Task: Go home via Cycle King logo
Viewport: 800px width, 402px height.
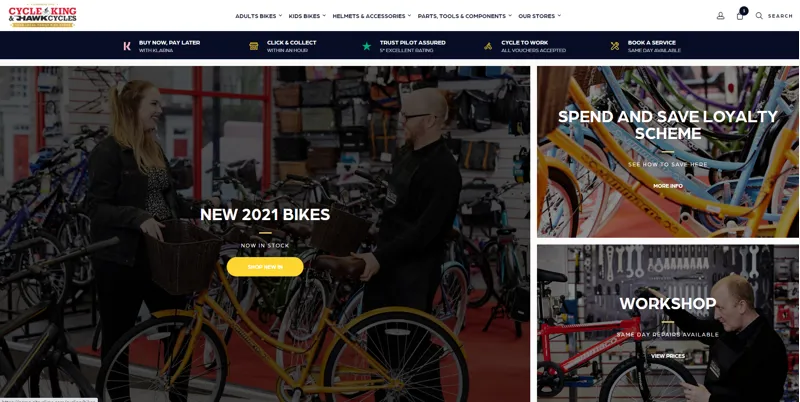Action: tap(42, 16)
